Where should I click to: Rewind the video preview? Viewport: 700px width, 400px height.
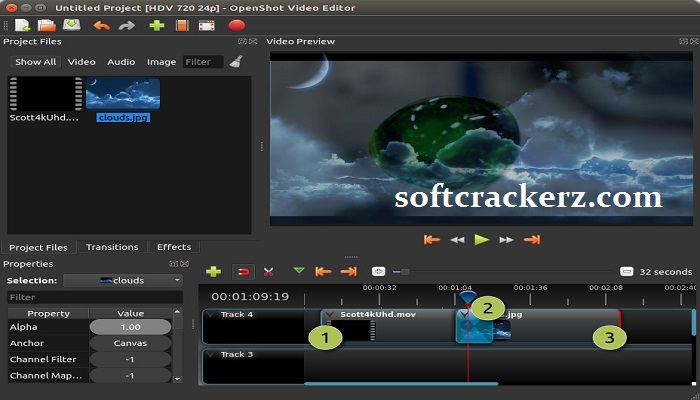tap(457, 240)
